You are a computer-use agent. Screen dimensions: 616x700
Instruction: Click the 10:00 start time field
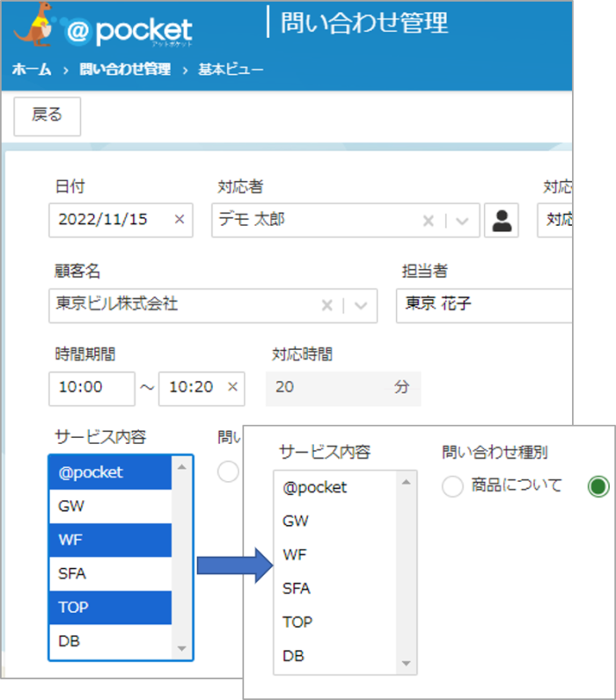click(92, 389)
